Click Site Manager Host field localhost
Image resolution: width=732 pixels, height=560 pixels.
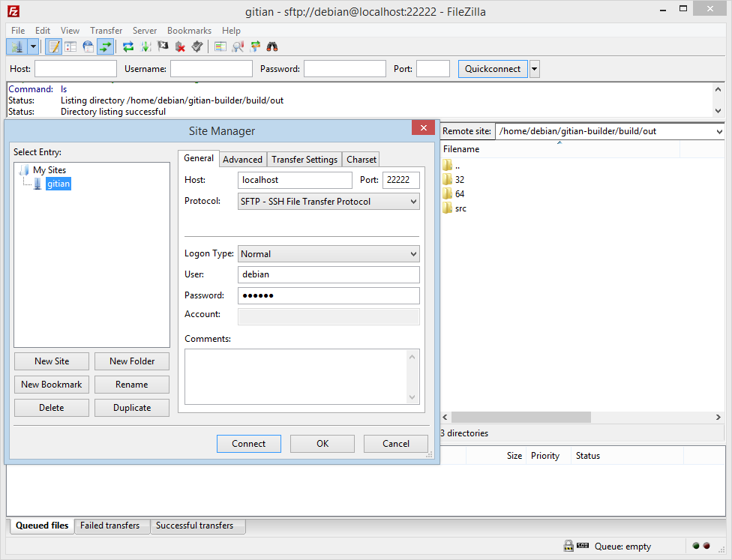click(295, 180)
